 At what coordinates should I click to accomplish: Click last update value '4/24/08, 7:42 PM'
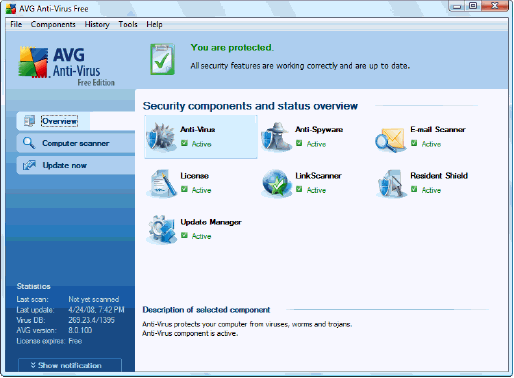tap(96, 310)
